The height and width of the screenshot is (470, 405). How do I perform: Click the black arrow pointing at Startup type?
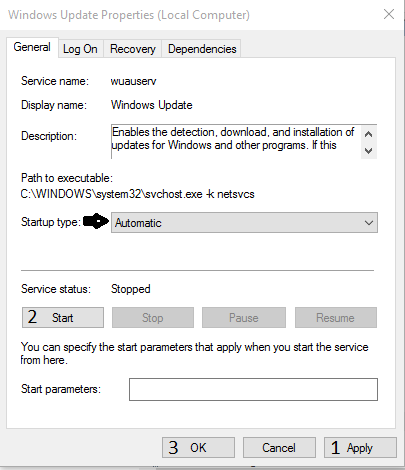(96, 221)
